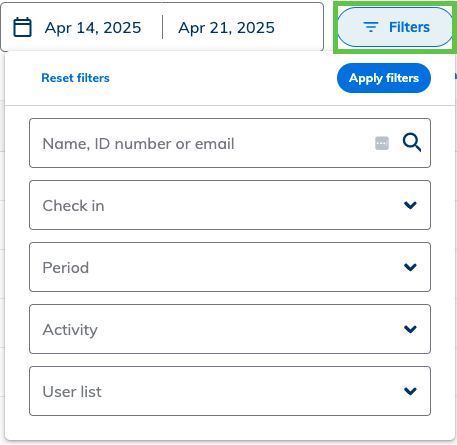Click the divider between the two dates
Screen dimensions: 457x445
162,27
